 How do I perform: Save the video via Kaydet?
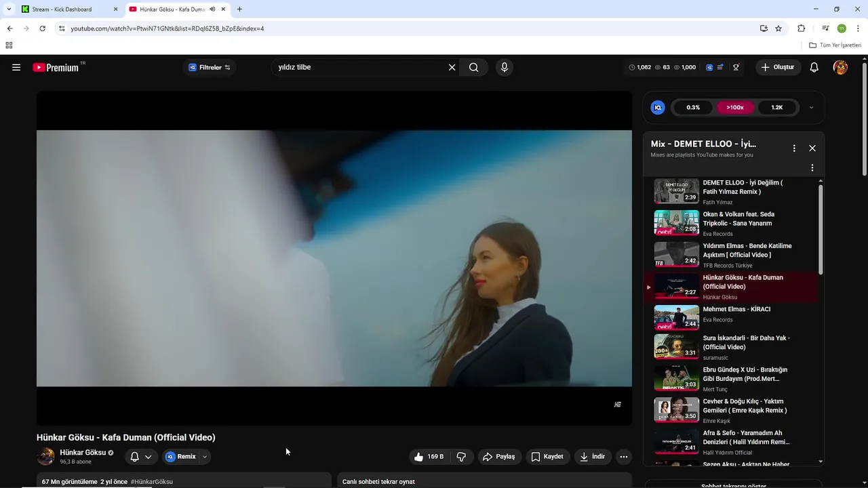547,457
